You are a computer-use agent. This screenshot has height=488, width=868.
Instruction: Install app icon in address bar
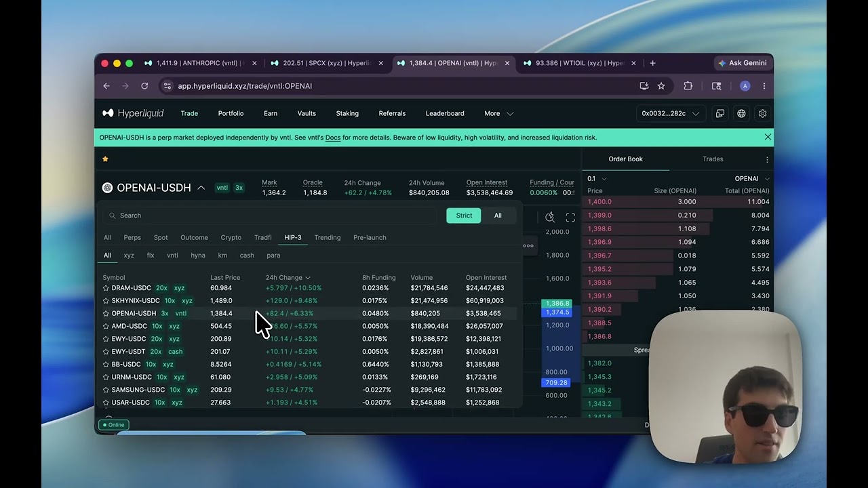click(x=644, y=86)
